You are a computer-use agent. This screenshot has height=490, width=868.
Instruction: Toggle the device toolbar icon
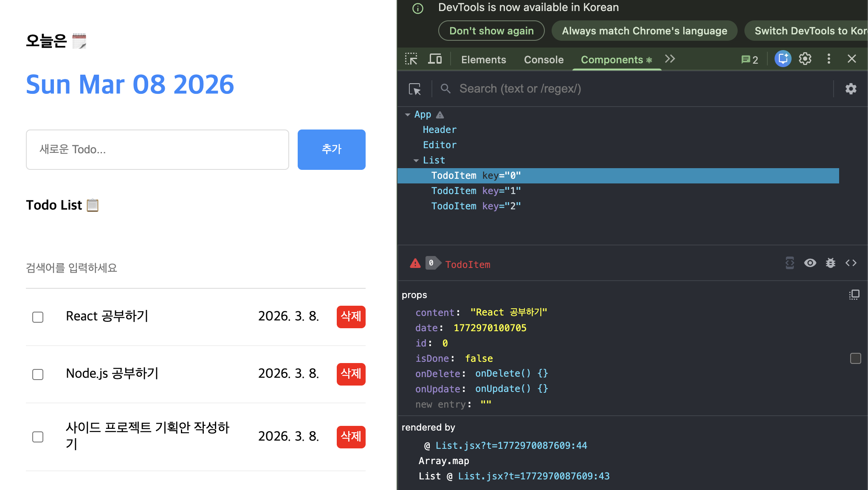click(435, 59)
